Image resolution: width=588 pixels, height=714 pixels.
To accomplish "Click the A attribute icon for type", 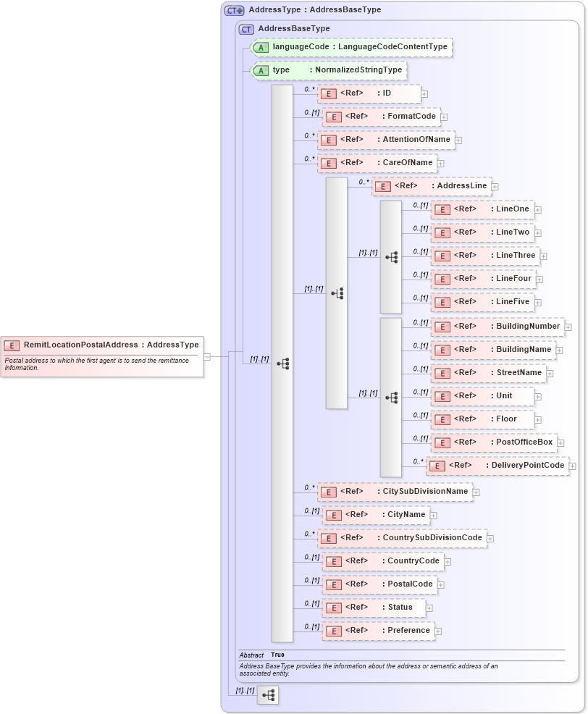I will [x=260, y=70].
